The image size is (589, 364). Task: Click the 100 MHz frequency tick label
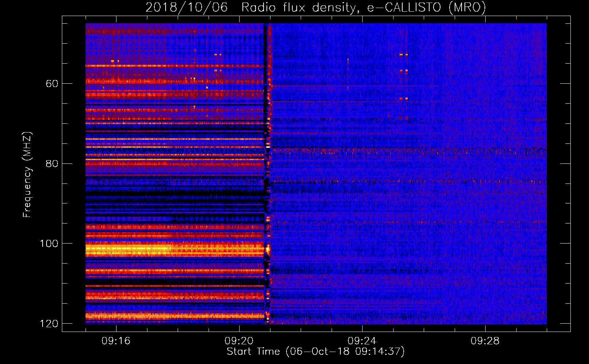[48, 243]
